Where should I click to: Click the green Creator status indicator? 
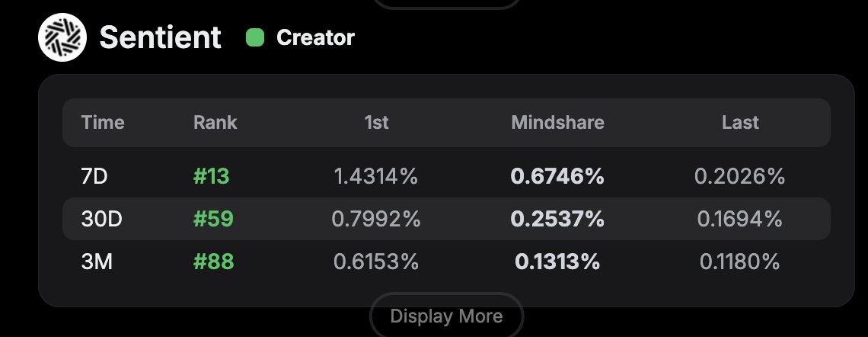255,37
